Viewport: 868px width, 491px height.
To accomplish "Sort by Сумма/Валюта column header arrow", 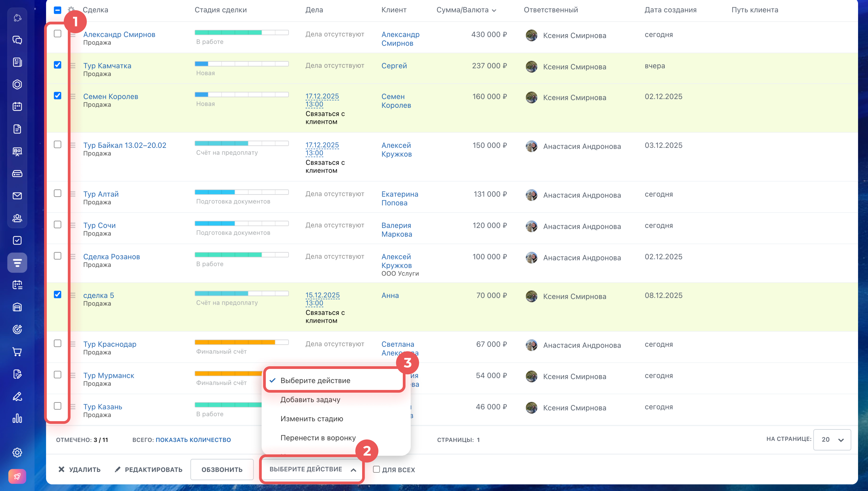I will (x=494, y=10).
